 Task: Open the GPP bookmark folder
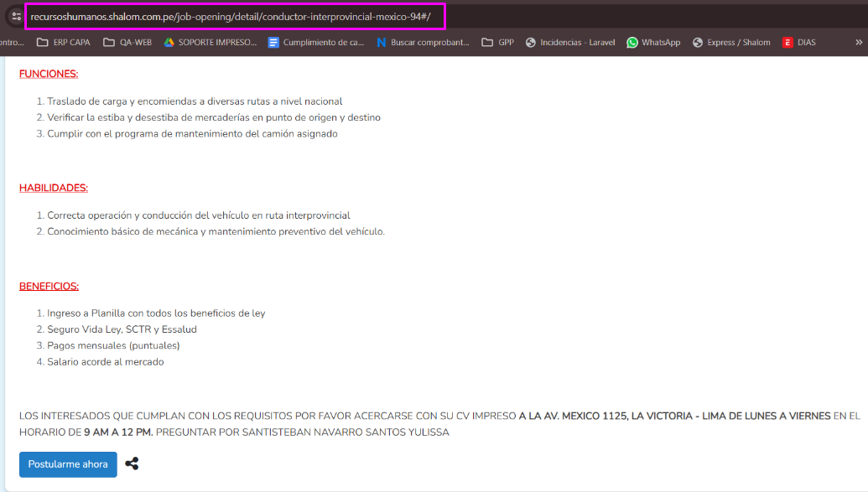point(498,42)
